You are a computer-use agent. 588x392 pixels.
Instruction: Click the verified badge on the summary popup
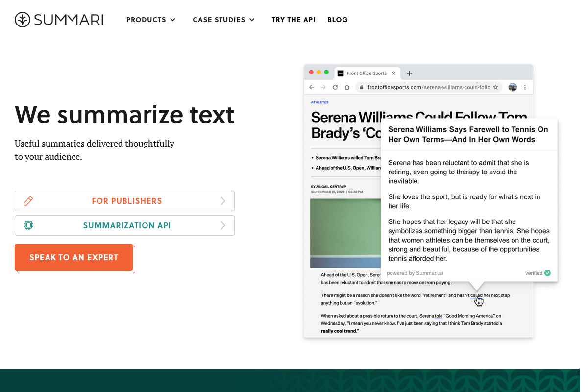(547, 273)
